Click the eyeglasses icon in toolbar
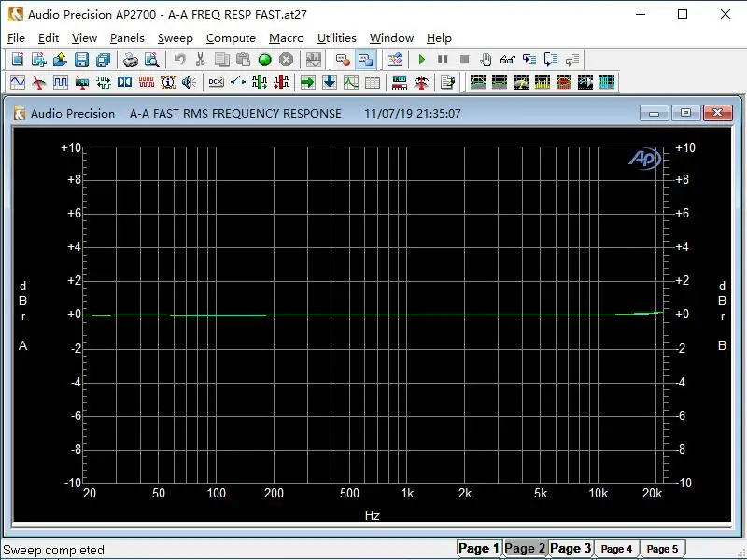The width and height of the screenshot is (747, 560). 507,60
